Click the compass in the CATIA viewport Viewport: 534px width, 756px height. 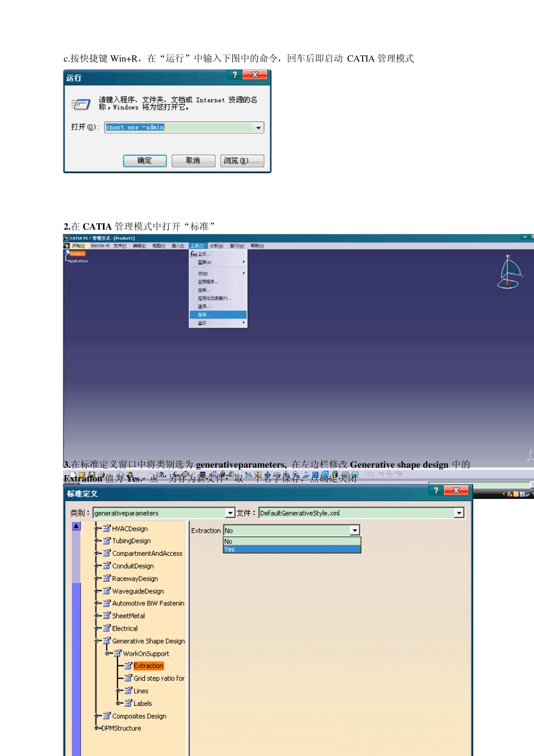pyautogui.click(x=510, y=272)
